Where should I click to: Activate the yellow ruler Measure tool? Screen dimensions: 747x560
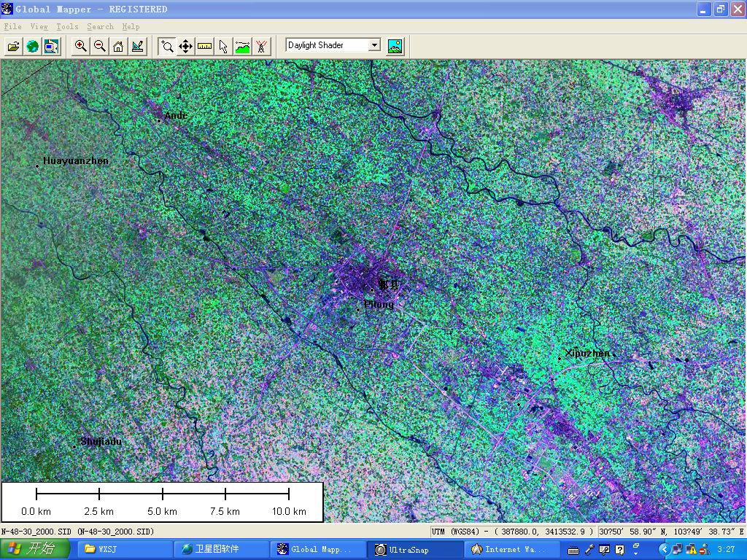tap(205, 47)
